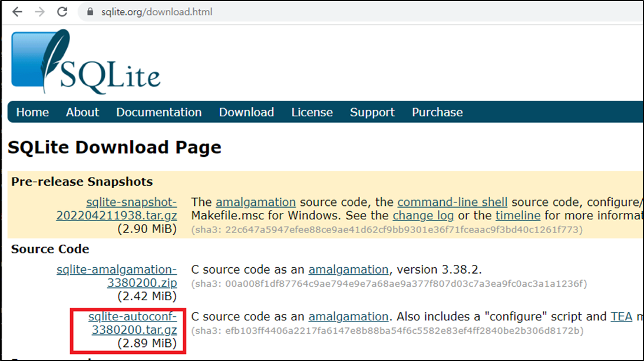This screenshot has width=644, height=361.
Task: Reload the page with the refresh icon
Action: tap(62, 12)
